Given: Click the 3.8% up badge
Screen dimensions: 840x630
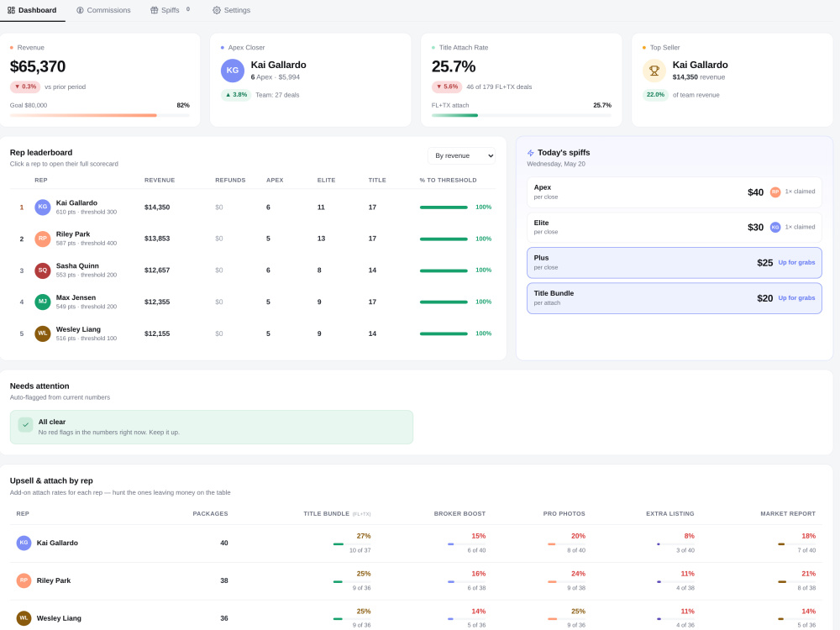Looking at the screenshot, I should 236,95.
